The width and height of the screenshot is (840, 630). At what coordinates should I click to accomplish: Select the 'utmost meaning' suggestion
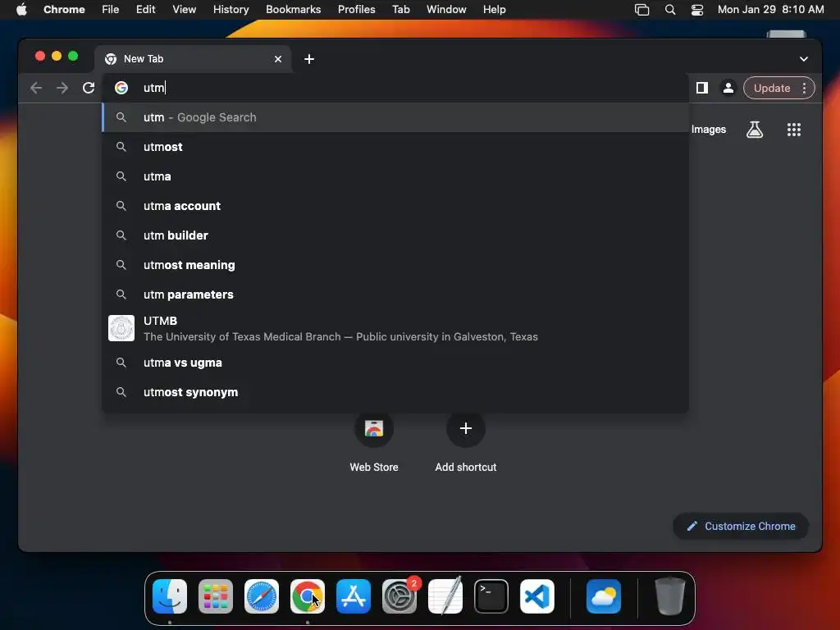395,265
